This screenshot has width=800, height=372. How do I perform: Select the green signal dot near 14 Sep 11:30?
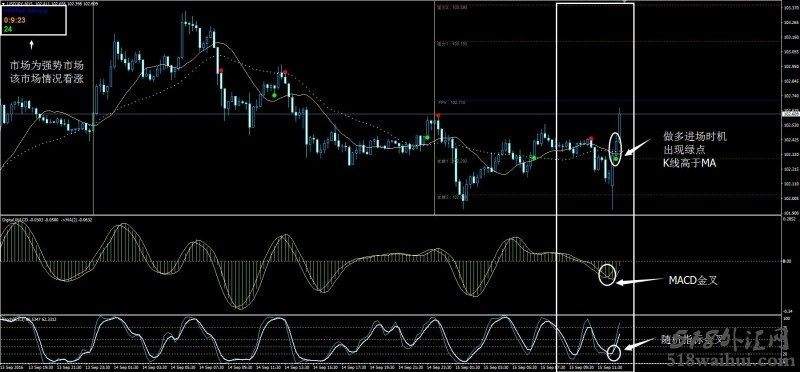point(274,95)
